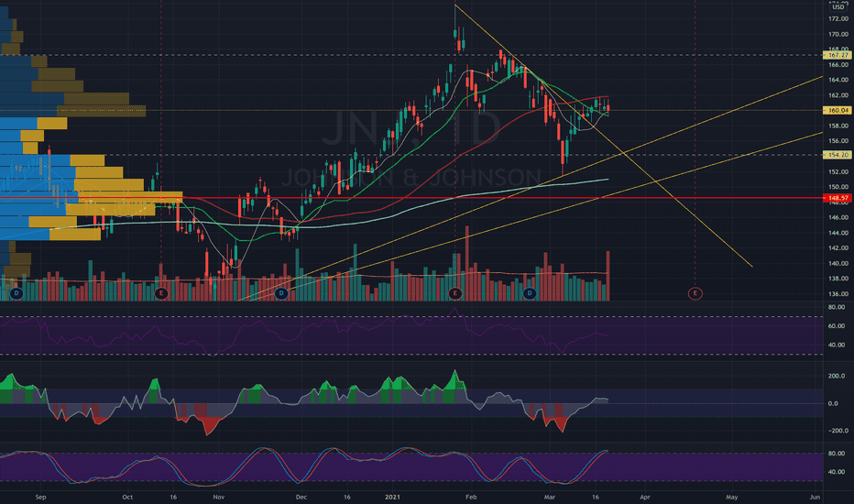
Task: Select the red 148.57 price line label
Action: tap(838, 198)
